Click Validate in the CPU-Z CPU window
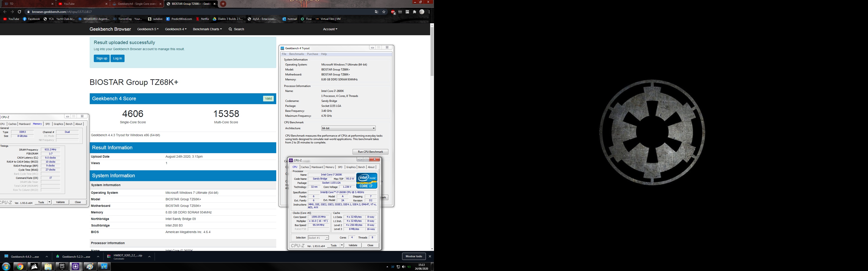 (353, 245)
